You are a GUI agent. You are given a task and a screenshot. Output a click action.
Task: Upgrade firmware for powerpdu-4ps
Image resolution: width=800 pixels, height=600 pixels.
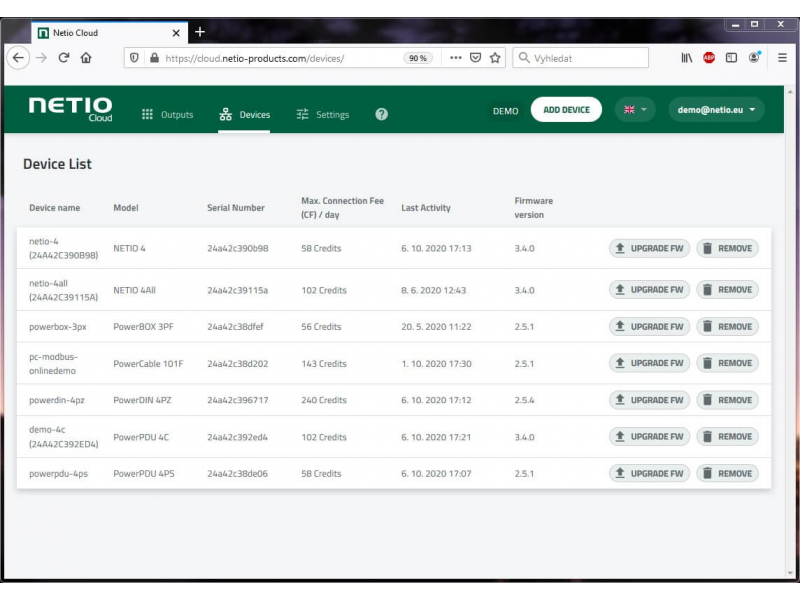[x=649, y=473]
